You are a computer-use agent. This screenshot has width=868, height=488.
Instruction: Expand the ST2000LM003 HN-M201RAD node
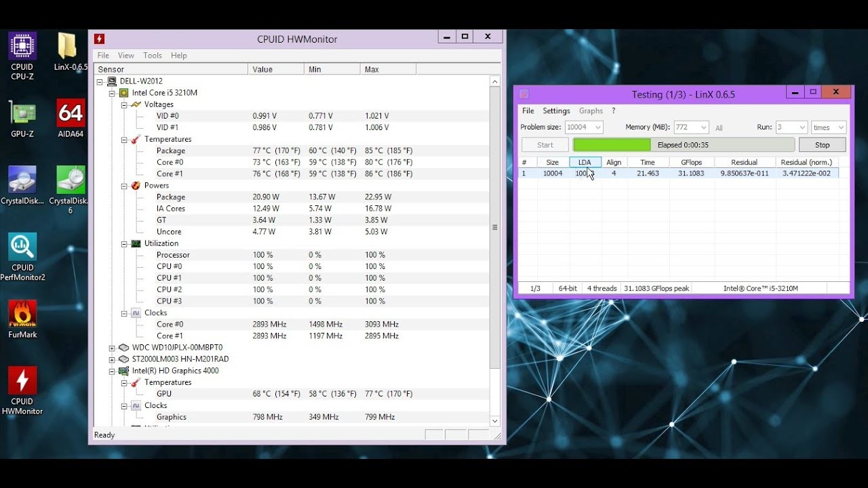(112, 359)
